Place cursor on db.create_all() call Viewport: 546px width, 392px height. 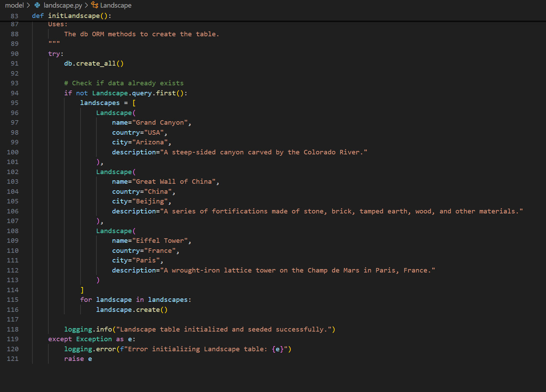tap(94, 64)
